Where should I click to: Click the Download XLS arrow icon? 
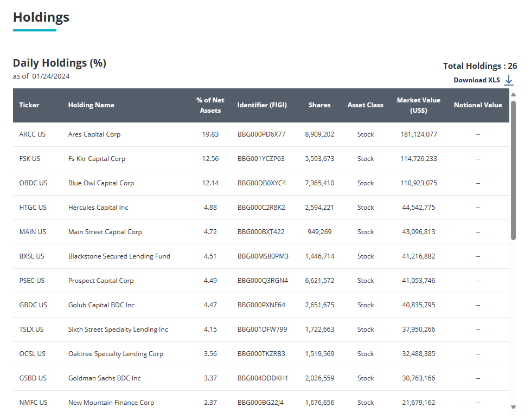(x=509, y=80)
